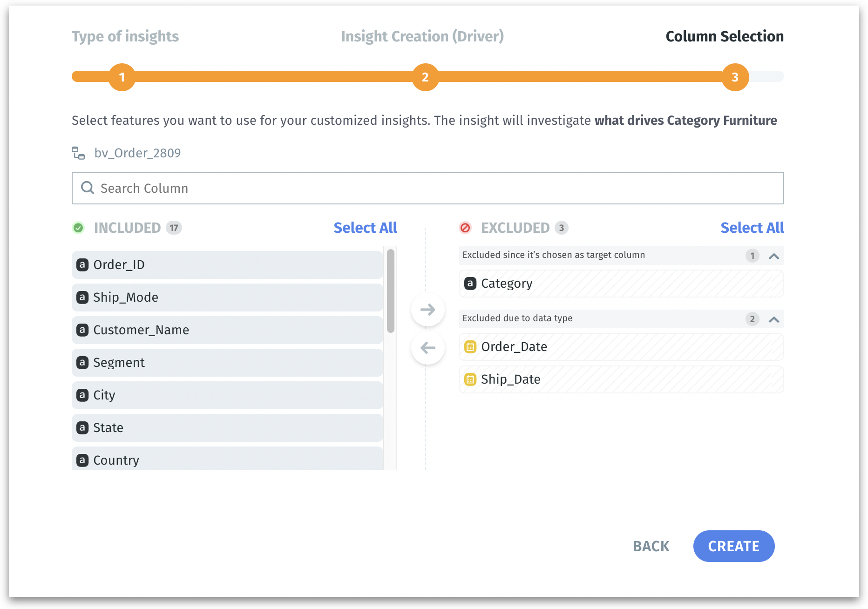
Task: Click the included list scrollbar handle
Action: click(391, 291)
